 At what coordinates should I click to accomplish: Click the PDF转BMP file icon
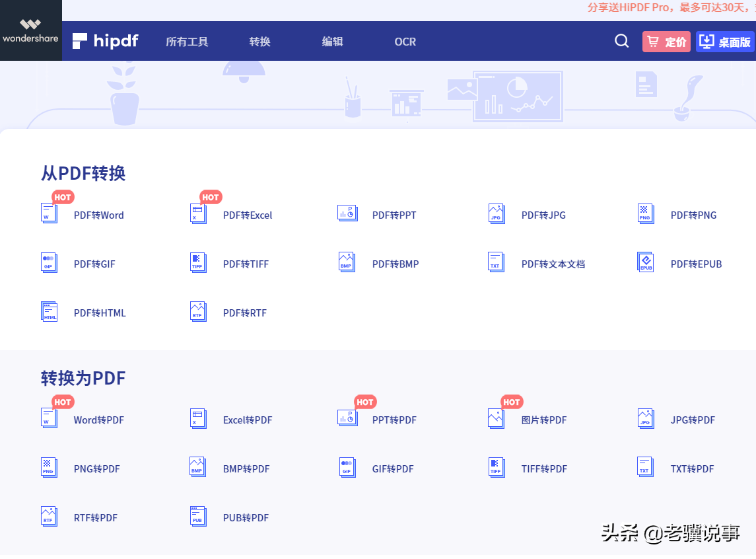pos(347,262)
